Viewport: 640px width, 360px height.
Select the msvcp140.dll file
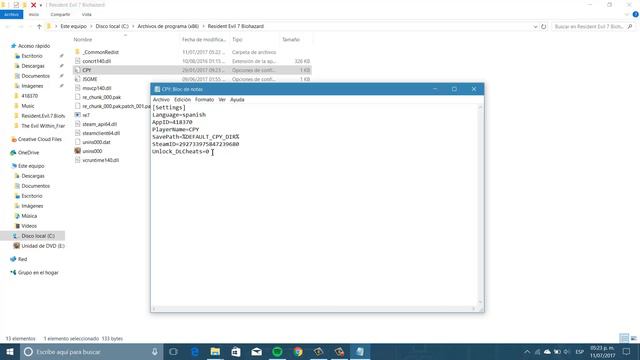click(97, 88)
